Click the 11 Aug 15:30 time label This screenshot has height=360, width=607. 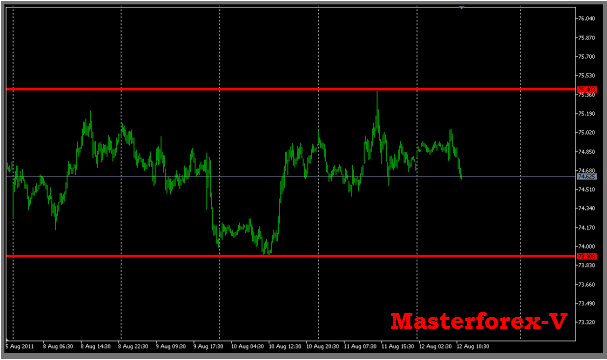[x=398, y=346]
